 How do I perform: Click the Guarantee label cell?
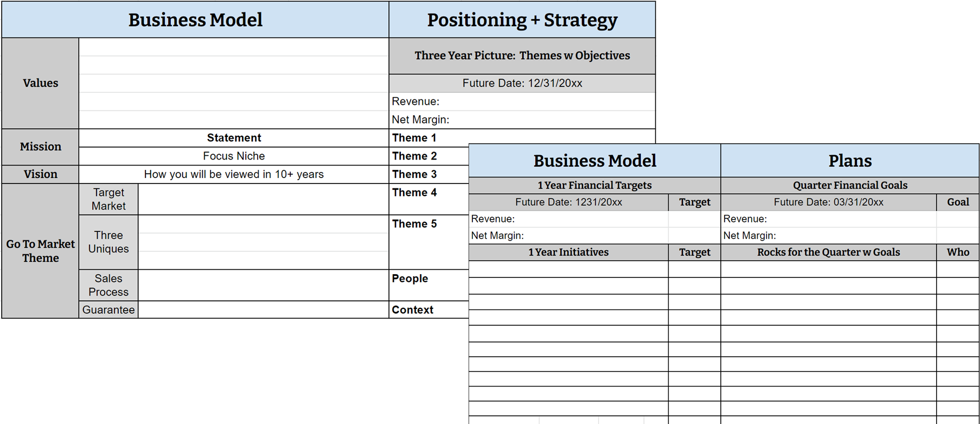pos(108,309)
